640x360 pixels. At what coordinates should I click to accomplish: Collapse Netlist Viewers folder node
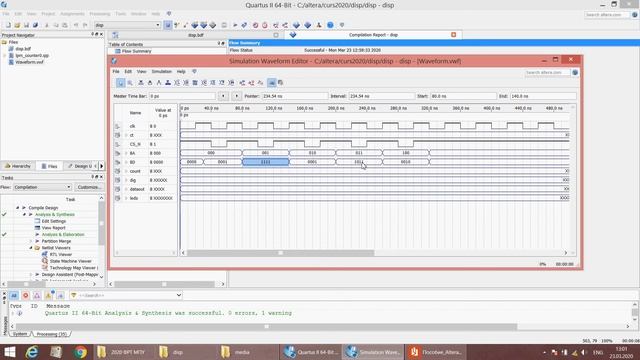click(x=31, y=248)
